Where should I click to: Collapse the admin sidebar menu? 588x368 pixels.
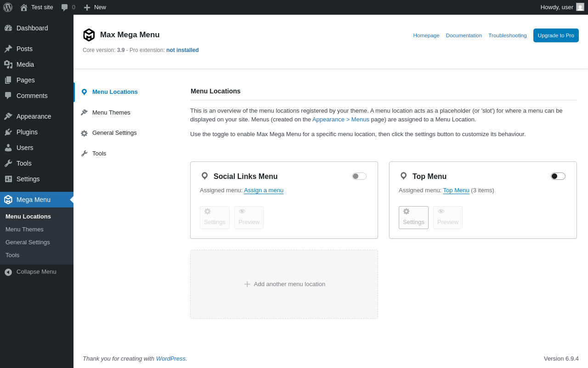[x=30, y=272]
